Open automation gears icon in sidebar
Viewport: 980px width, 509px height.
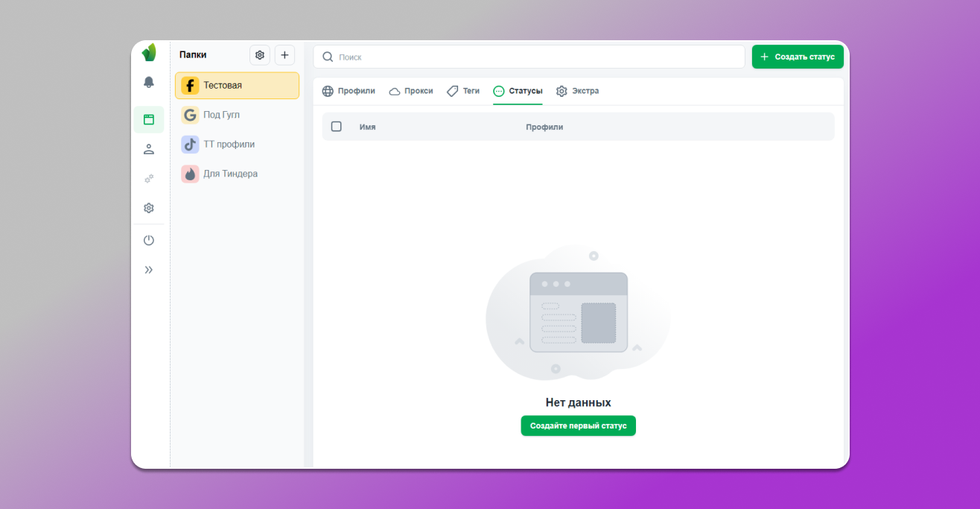(x=149, y=179)
